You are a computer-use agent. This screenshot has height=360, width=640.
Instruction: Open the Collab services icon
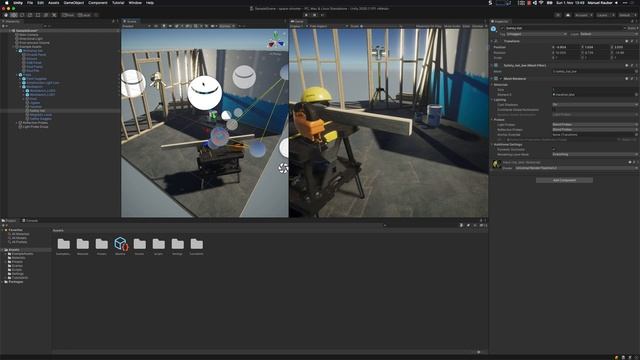558,15
